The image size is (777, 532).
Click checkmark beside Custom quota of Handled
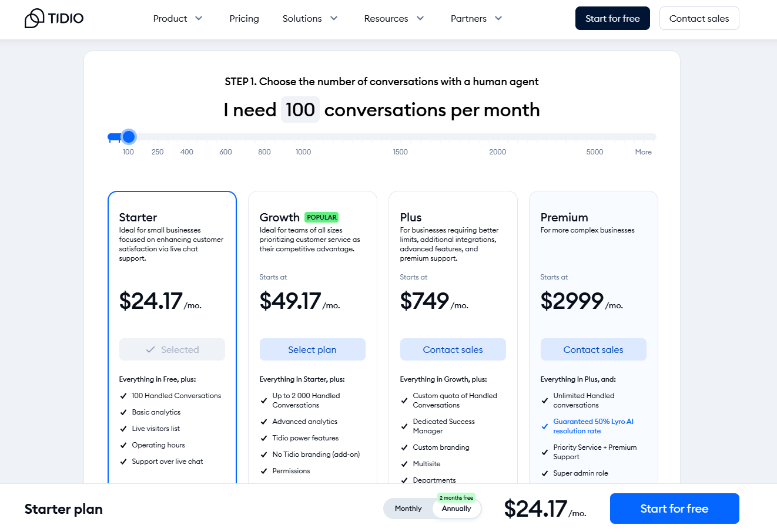404,400
